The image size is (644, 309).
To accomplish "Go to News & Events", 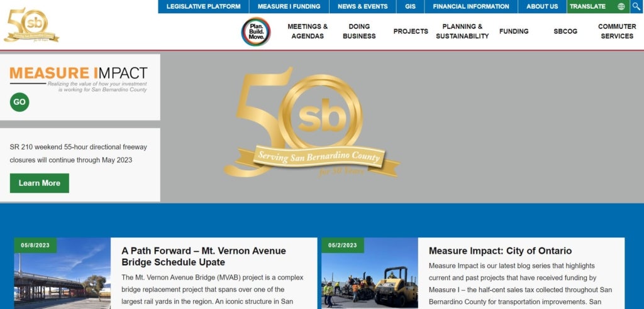I will tap(363, 6).
